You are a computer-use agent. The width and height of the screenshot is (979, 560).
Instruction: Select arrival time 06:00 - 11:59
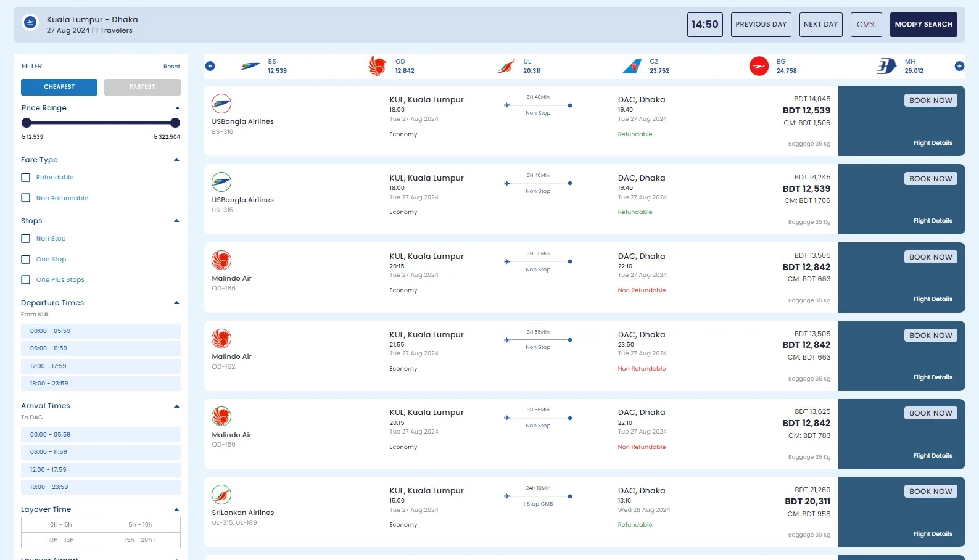point(101,452)
